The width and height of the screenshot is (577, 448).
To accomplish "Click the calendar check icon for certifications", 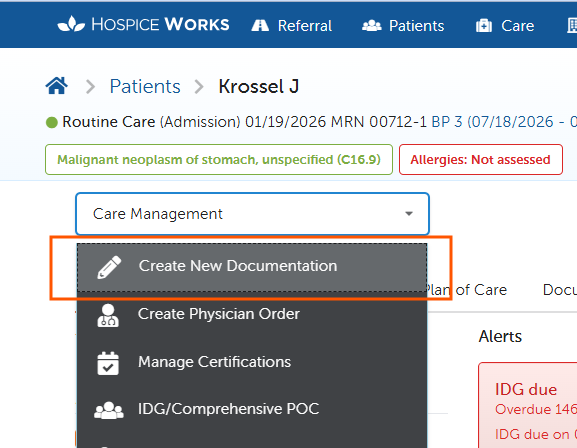I will [x=108, y=363].
